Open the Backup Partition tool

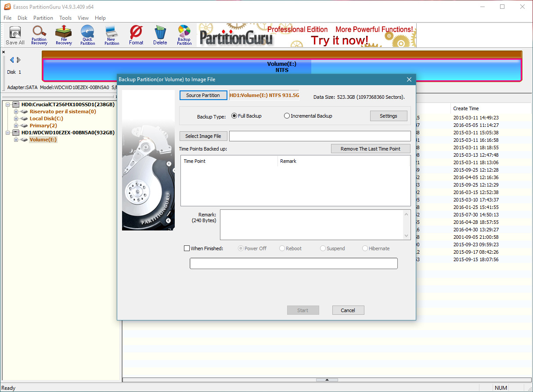point(184,35)
